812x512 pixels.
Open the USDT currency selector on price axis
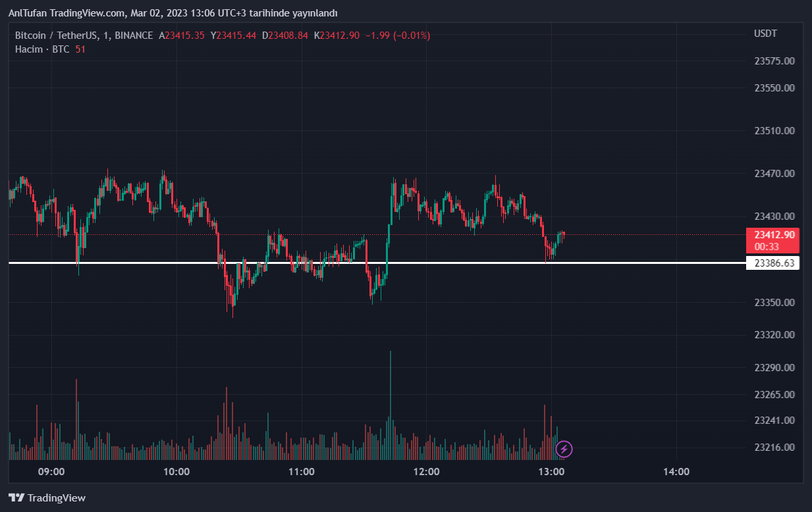click(x=765, y=34)
